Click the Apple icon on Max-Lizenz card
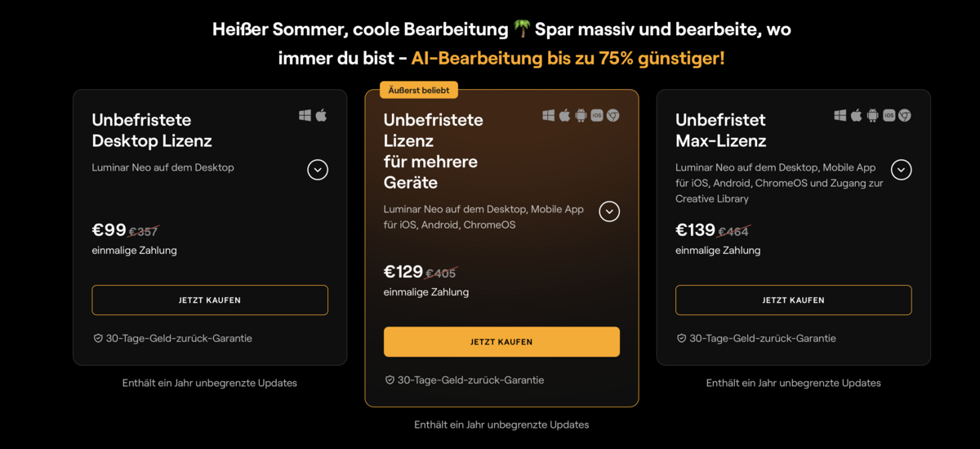 (856, 116)
